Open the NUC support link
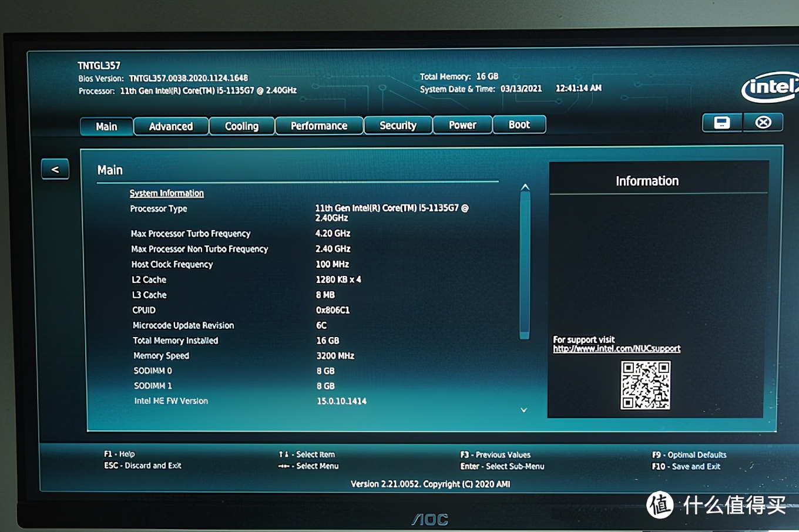Screen dimensions: 799x532 pos(617,349)
